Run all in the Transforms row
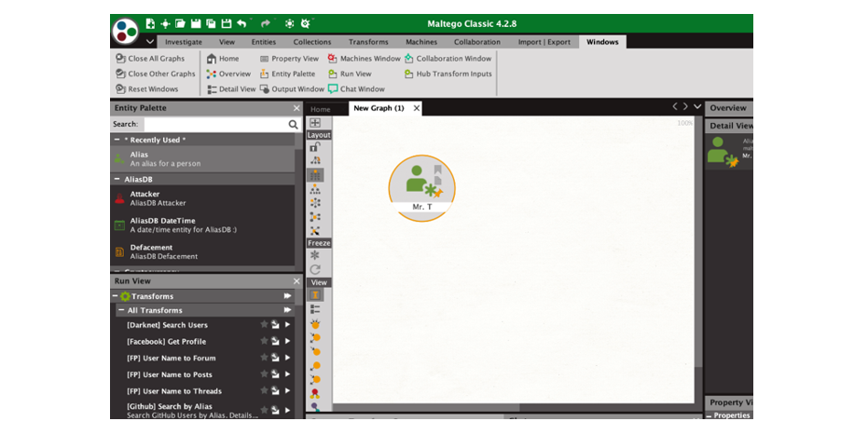868x435 pixels. [287, 296]
